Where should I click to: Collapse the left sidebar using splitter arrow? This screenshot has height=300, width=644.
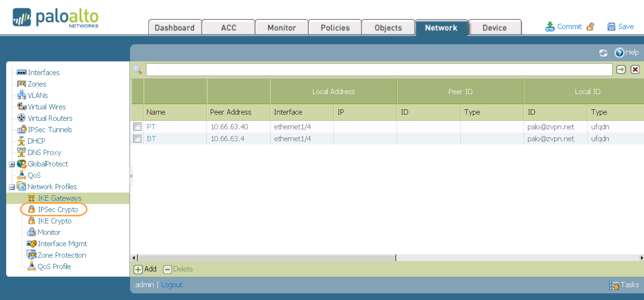(131, 176)
